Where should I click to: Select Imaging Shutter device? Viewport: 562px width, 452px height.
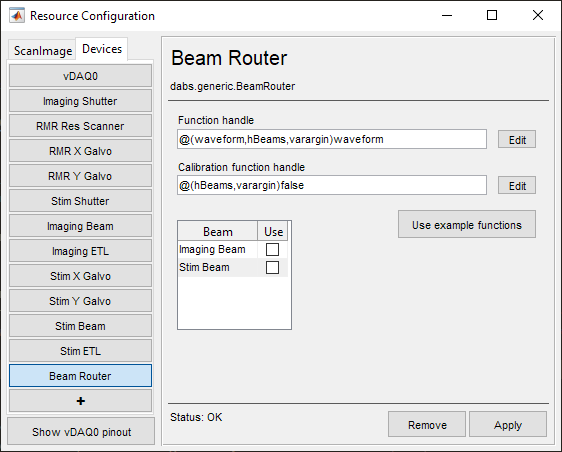coord(80,101)
